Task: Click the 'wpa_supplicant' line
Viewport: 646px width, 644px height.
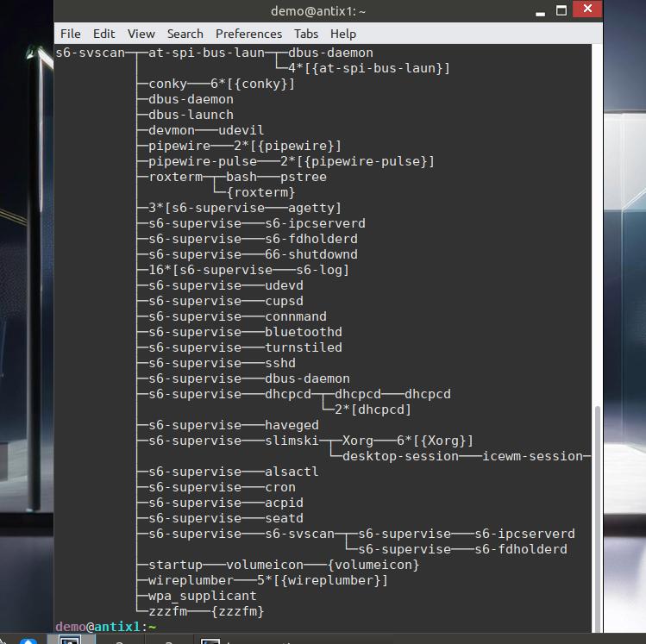Action: coord(203,596)
